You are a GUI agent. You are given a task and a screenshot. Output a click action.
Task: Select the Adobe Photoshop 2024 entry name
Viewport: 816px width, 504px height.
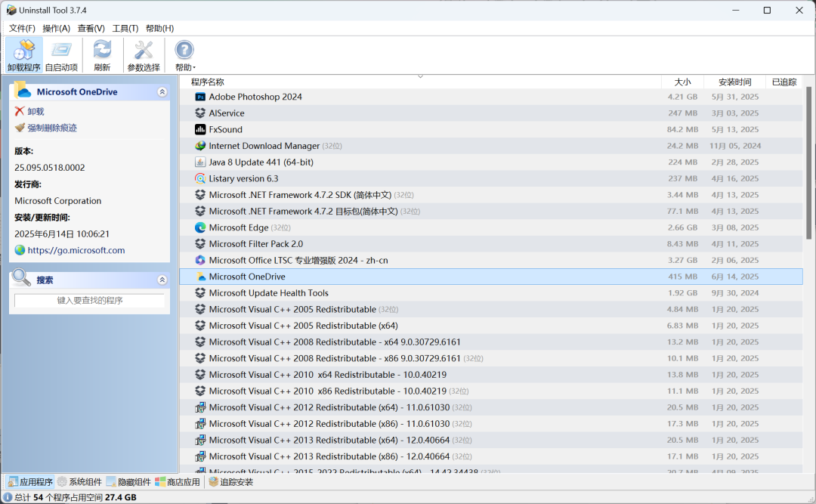coord(255,97)
